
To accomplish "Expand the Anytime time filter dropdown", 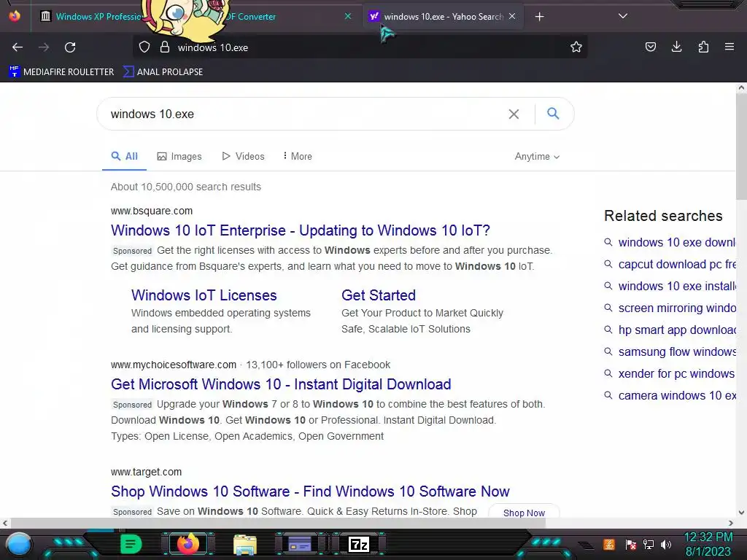I will pyautogui.click(x=537, y=156).
